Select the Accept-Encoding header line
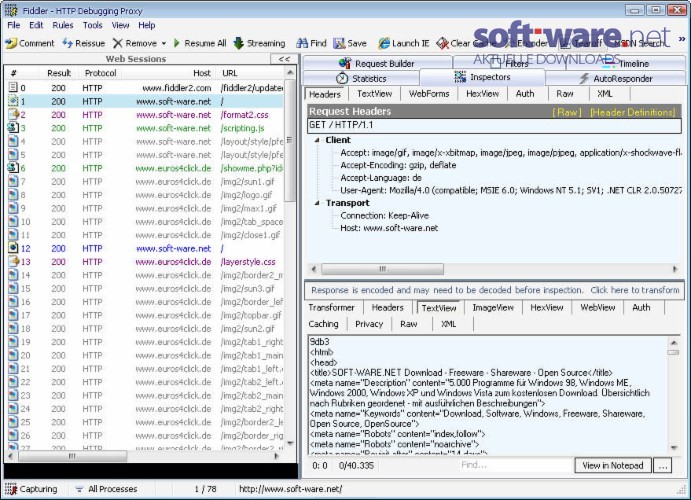The image size is (691, 500). [398, 165]
